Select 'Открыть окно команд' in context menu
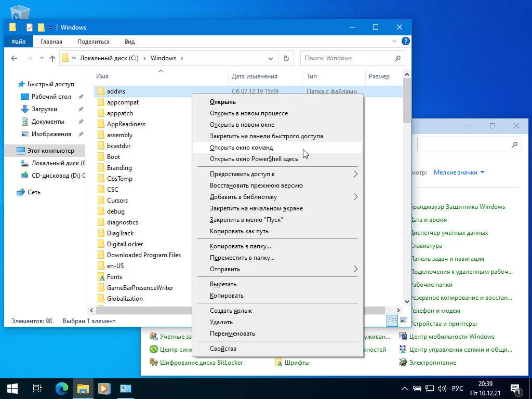532x399 pixels. tap(241, 148)
